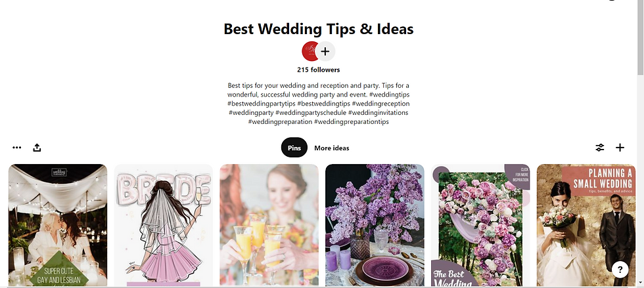The width and height of the screenshot is (644, 288).
Task: Open the Planning a Small Wedding pin
Action: 586,225
